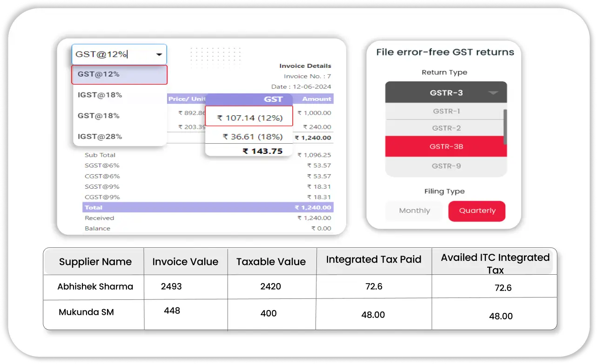Click ₹ 36.61 (18%) GST value

[x=253, y=137]
